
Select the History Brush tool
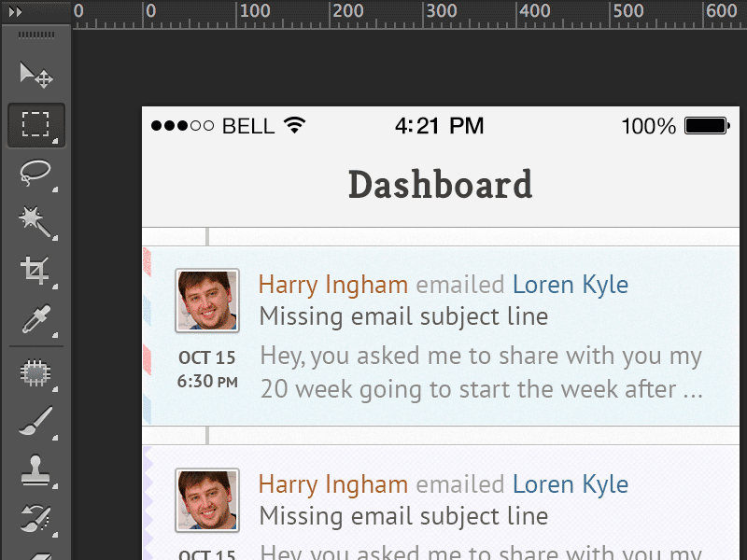point(36,519)
